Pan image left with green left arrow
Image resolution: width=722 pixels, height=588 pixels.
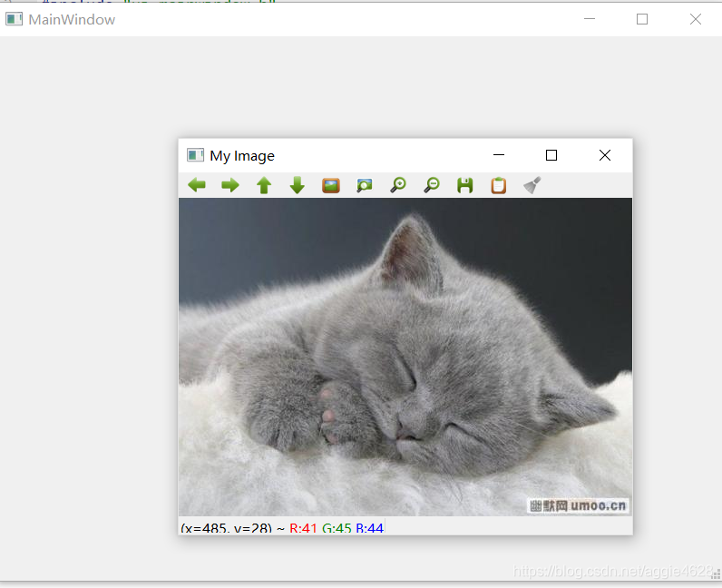coord(197,185)
